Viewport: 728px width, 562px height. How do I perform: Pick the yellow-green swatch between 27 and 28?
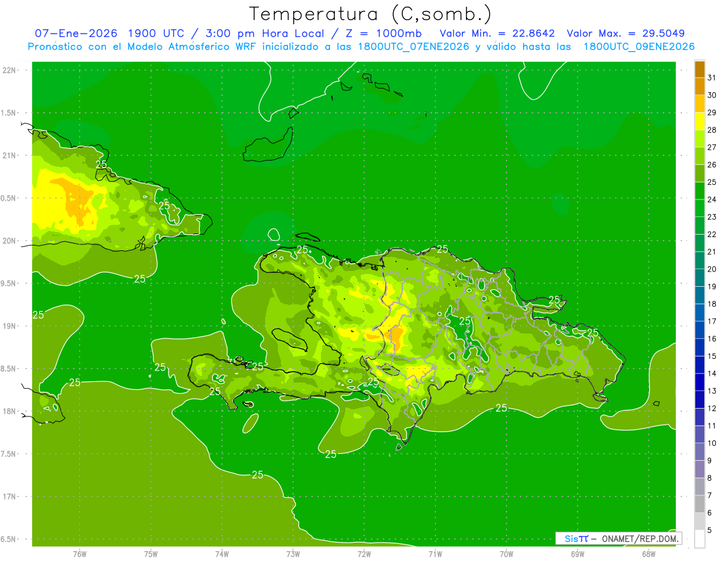pyautogui.click(x=699, y=139)
